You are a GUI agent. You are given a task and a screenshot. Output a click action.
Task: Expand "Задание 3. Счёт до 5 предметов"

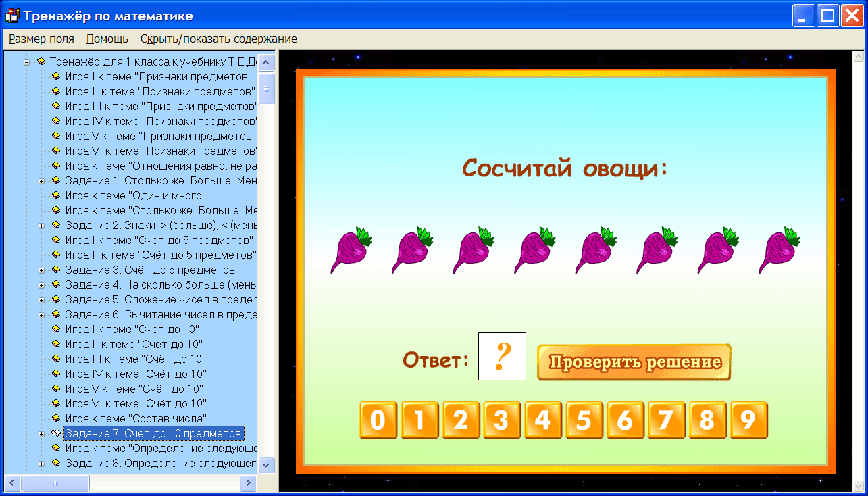tap(42, 270)
